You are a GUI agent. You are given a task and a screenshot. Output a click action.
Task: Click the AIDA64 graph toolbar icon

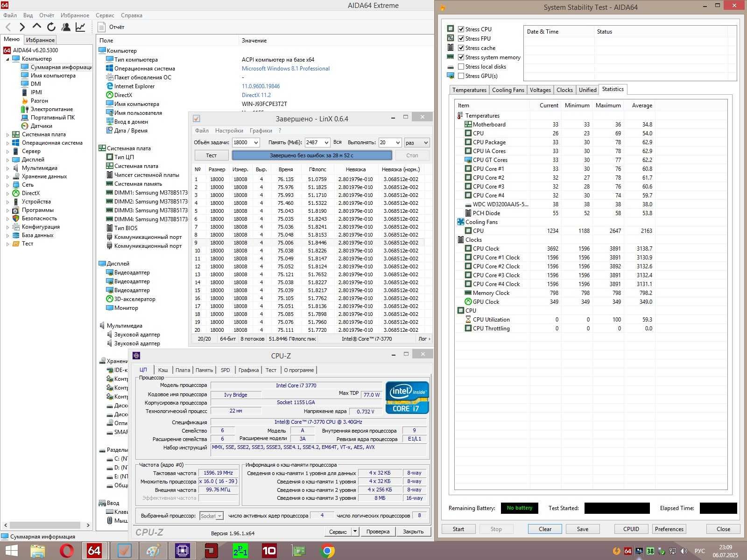(x=80, y=27)
